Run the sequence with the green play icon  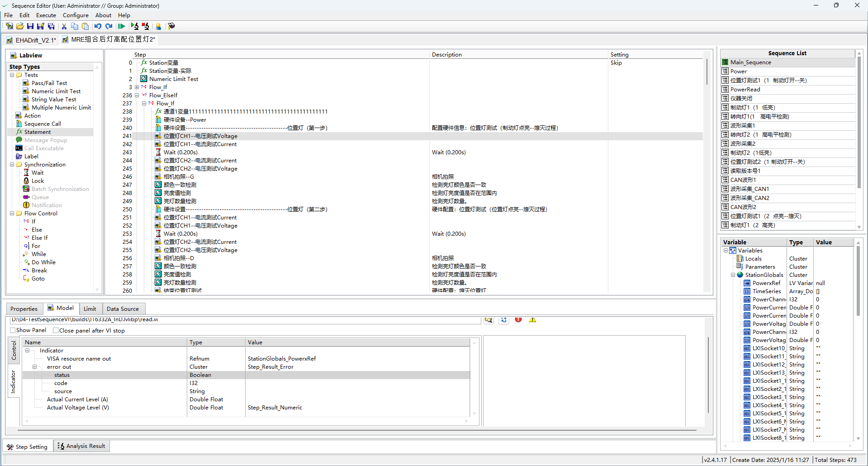coord(121,26)
